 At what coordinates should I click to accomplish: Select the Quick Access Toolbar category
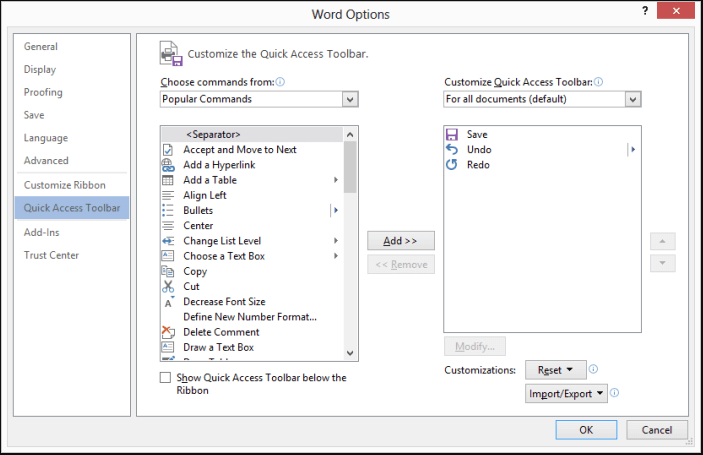pos(72,208)
